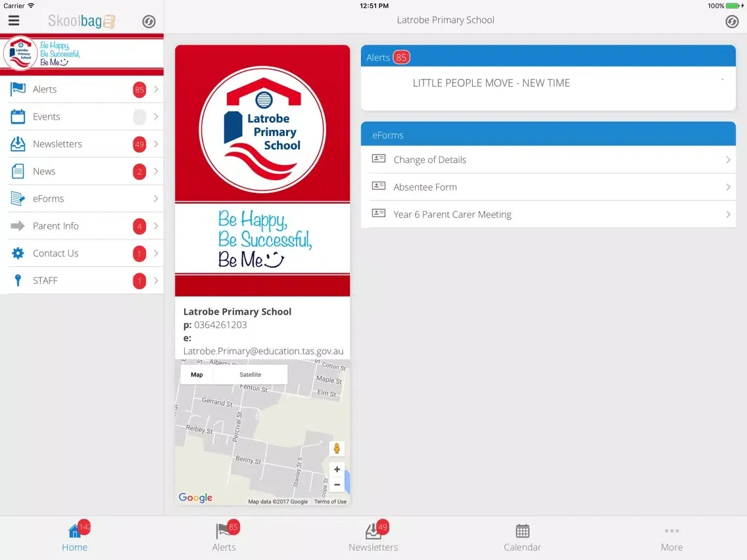Click the Change of Details form card icon

tap(379, 158)
